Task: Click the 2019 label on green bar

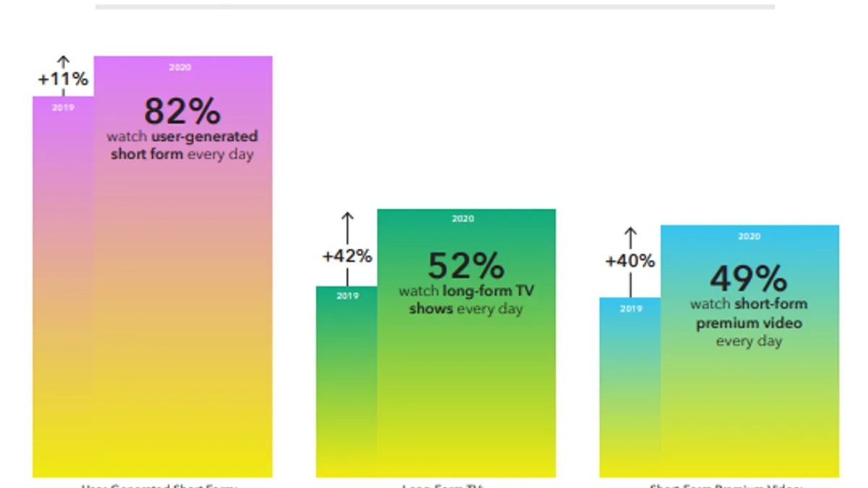Action: pyautogui.click(x=347, y=296)
